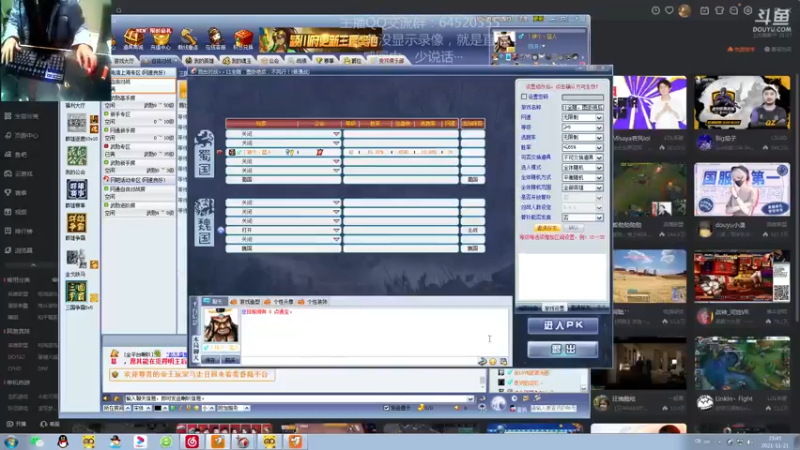Viewport: 800px width, 450px height.
Task: Click the yellow 邀请好友 button
Action: pos(547,228)
